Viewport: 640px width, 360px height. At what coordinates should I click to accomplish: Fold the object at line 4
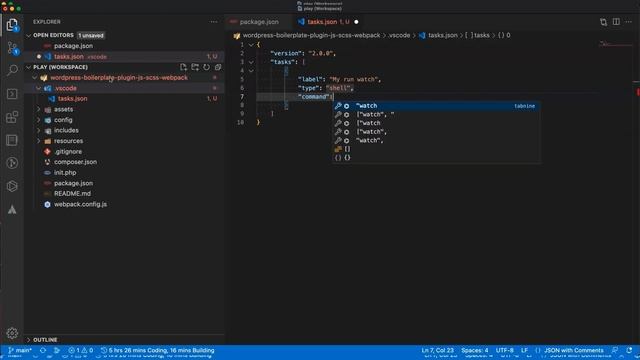point(251,71)
